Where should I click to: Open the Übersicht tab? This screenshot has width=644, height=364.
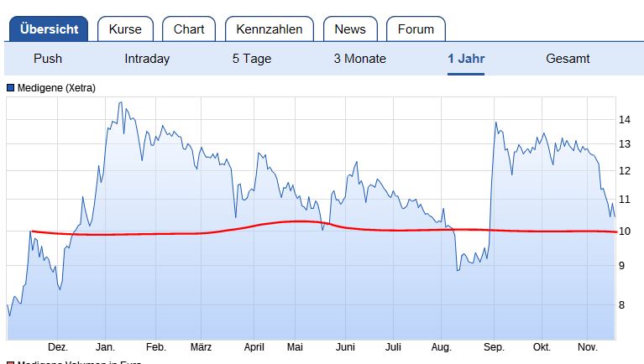coord(49,29)
